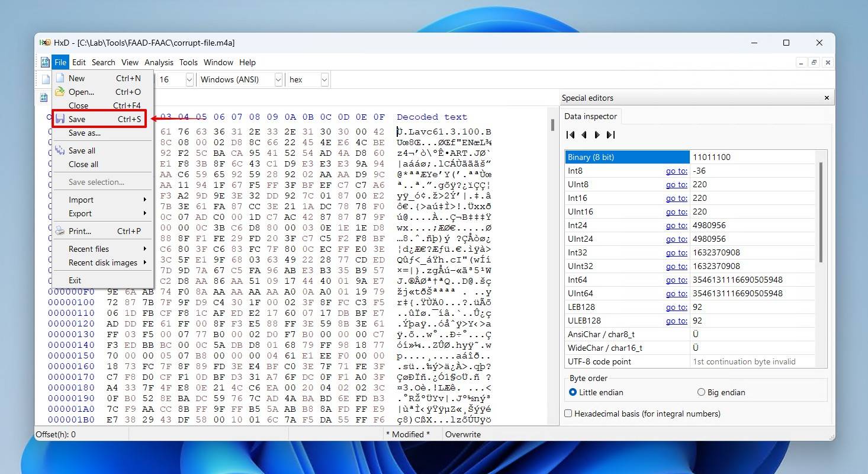Open the Help menu
The width and height of the screenshot is (868, 474).
(247, 62)
